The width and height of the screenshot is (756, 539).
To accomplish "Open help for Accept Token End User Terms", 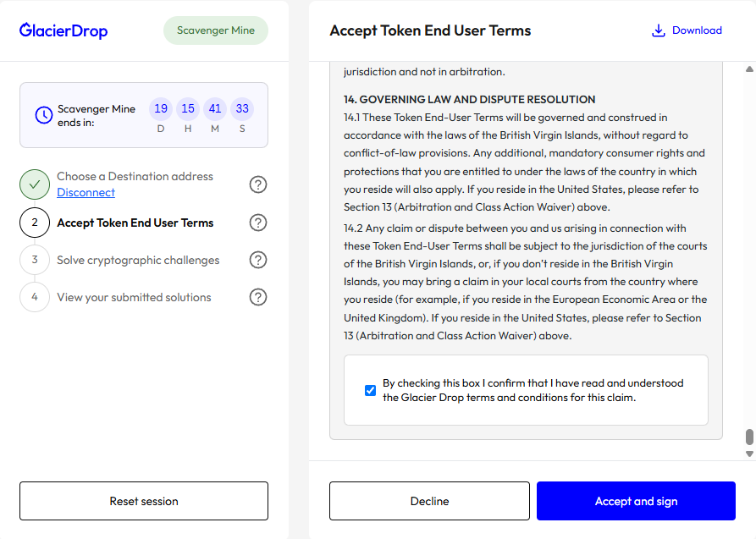I will click(258, 223).
